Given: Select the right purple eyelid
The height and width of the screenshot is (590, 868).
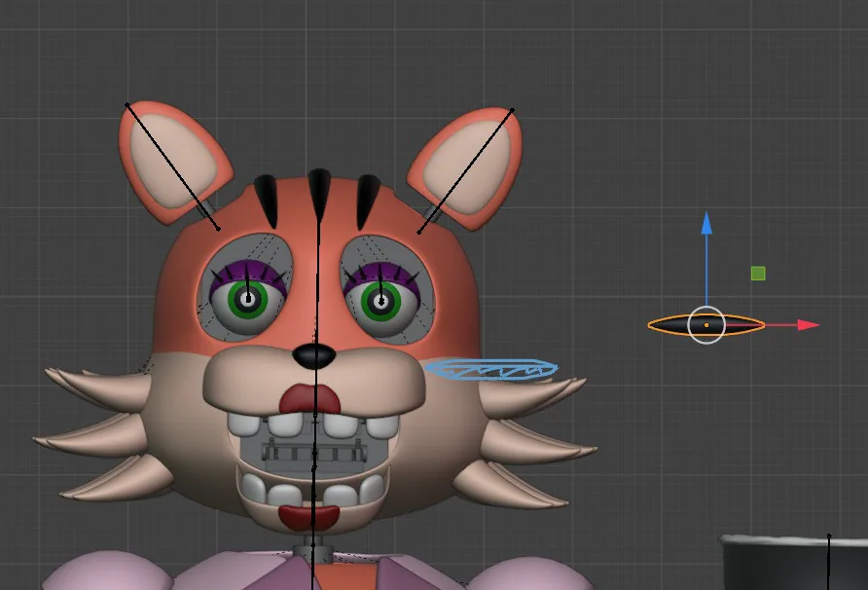Looking at the screenshot, I should point(380,276).
